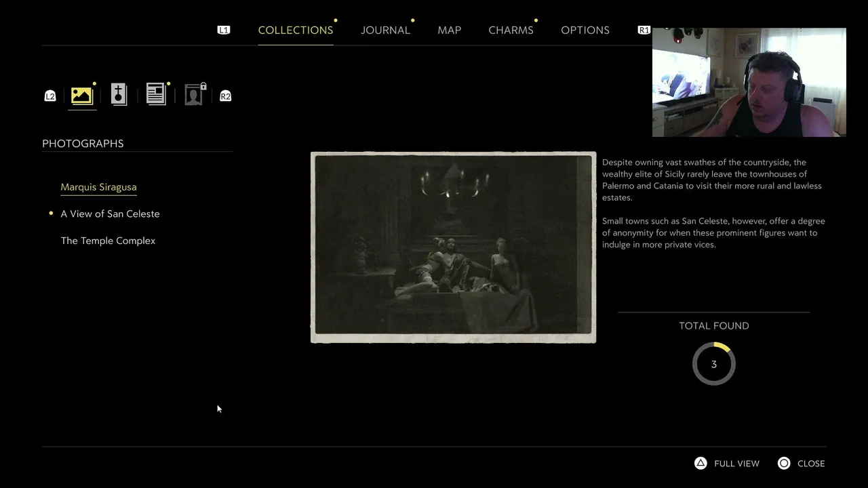Click the R2 trigger icon

[x=226, y=96]
